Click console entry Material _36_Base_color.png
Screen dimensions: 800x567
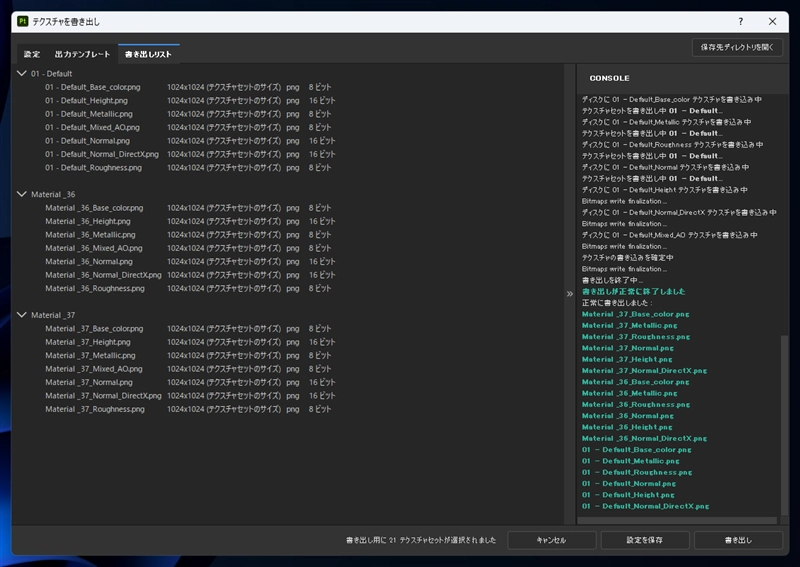636,382
